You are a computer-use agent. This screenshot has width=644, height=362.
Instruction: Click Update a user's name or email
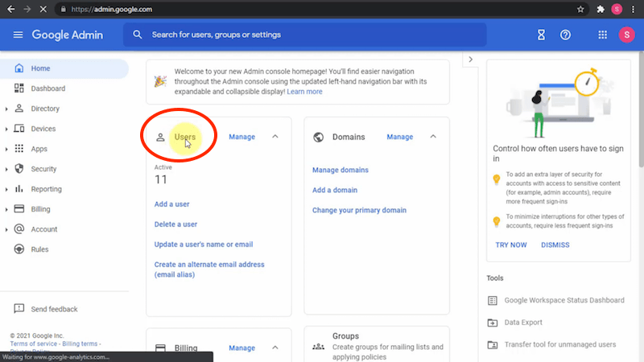pyautogui.click(x=204, y=245)
